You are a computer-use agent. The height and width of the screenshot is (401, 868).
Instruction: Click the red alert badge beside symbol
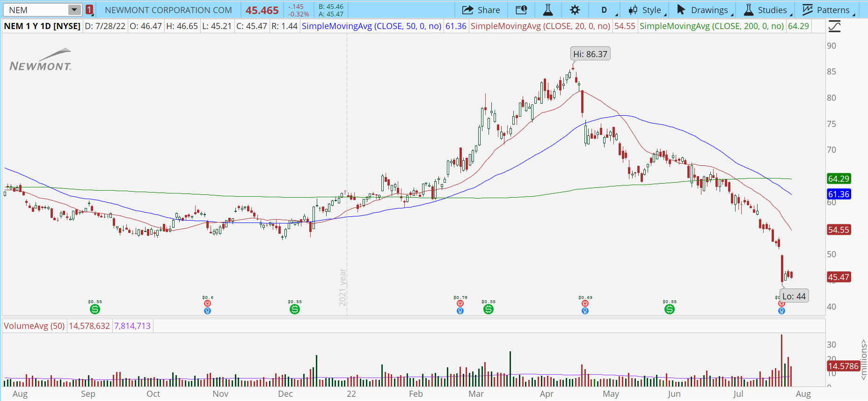click(89, 10)
